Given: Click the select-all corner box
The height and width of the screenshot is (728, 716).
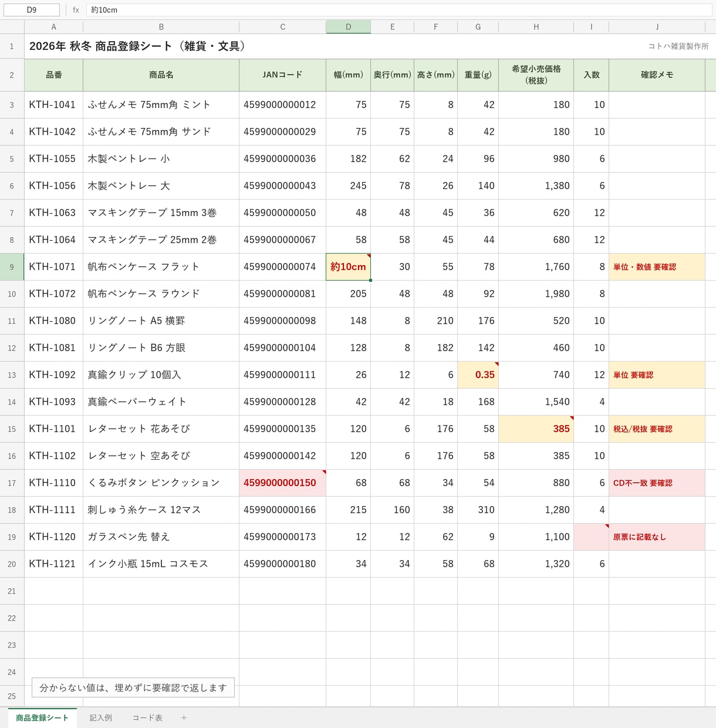Looking at the screenshot, I should tap(12, 26).
